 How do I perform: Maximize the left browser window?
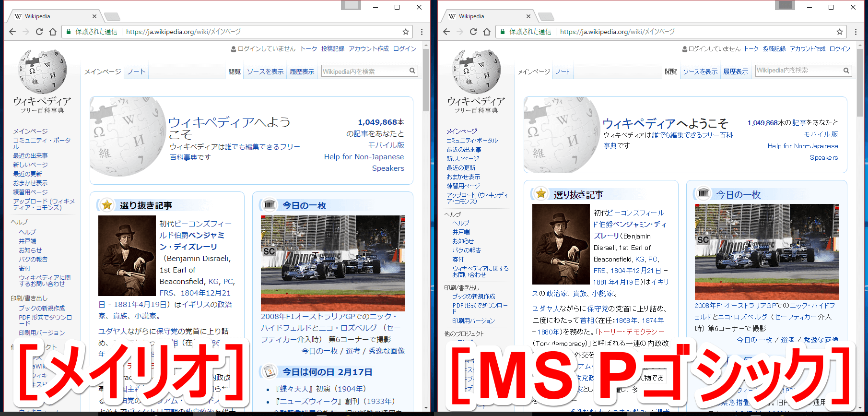tap(397, 7)
